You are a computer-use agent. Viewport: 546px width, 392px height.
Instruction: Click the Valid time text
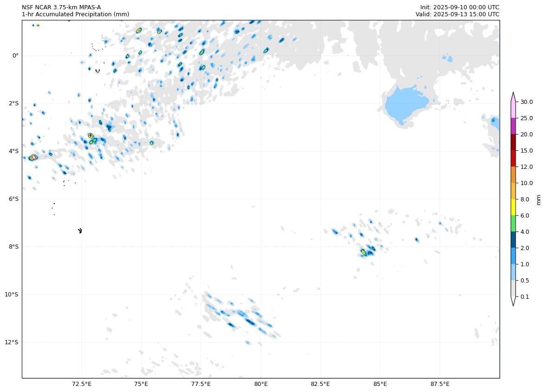(457, 14)
